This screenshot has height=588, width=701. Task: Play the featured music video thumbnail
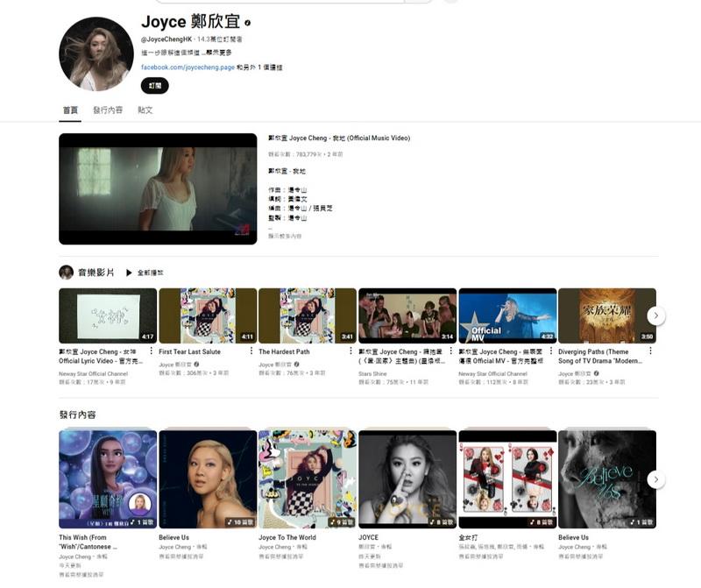tap(158, 188)
